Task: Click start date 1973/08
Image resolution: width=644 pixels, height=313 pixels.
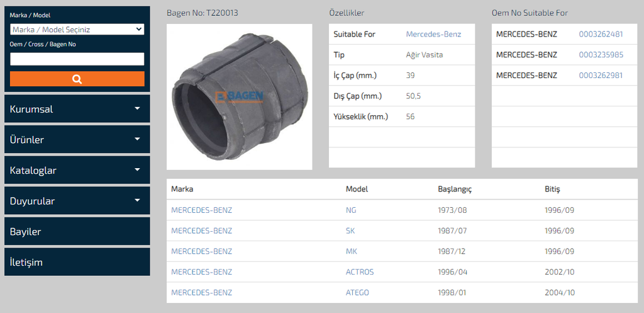Action: tap(453, 210)
